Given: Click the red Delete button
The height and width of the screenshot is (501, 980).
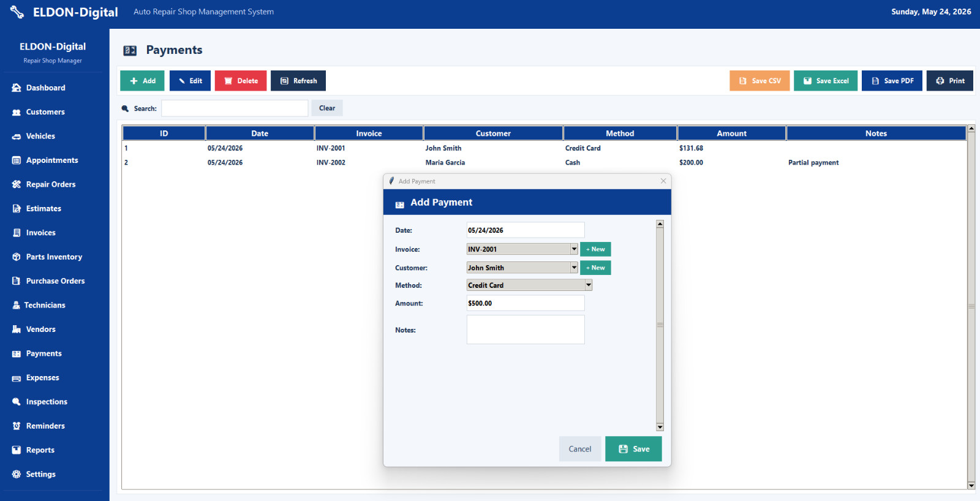Looking at the screenshot, I should [241, 81].
